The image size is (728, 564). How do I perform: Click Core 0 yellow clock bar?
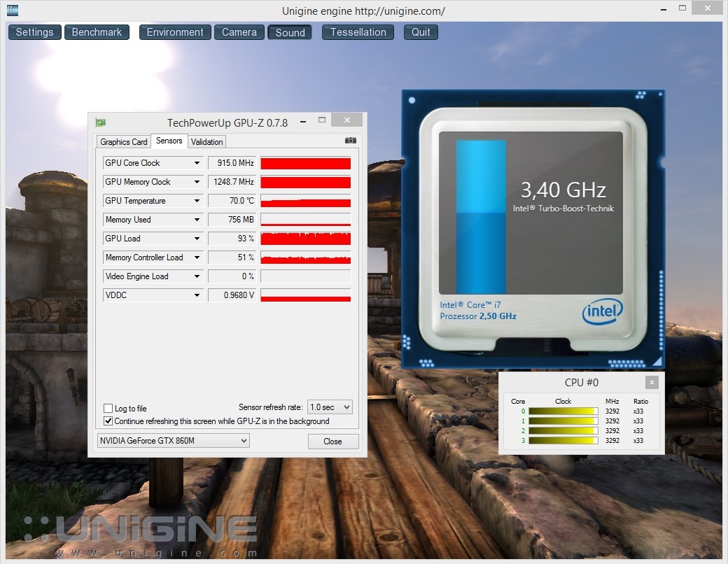[563, 411]
